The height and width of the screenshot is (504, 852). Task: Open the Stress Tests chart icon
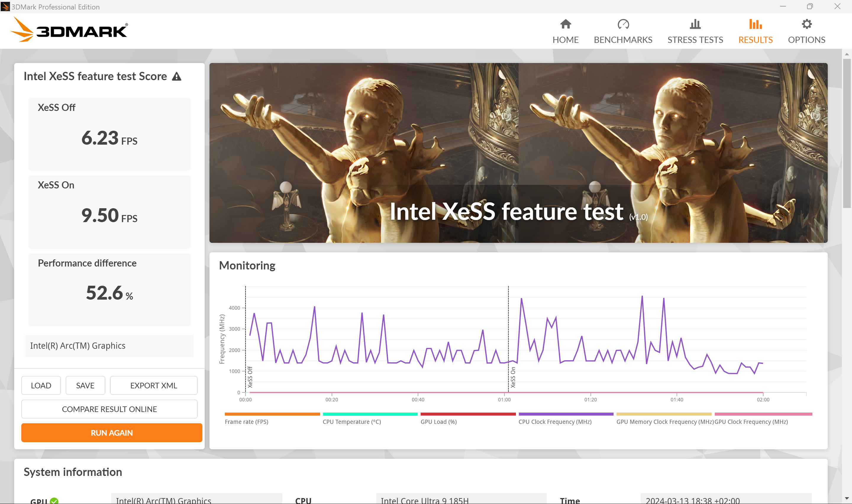[x=695, y=24]
